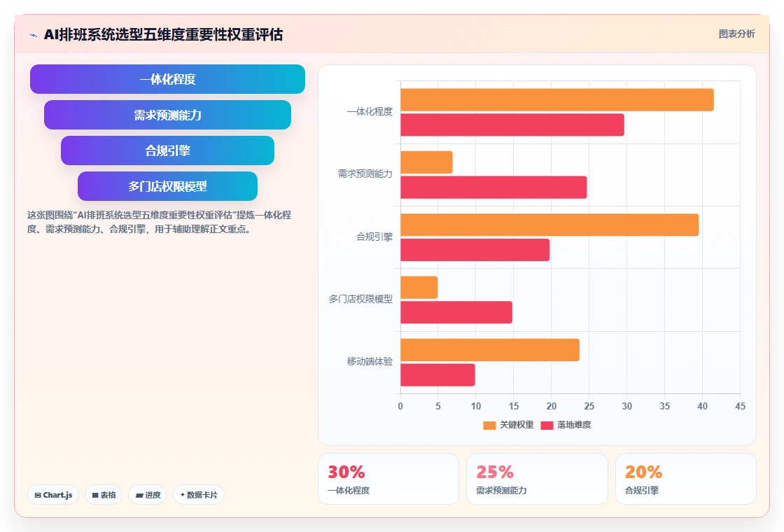Click the orange 需求预测能力 bar
784x532 pixels.
(426, 162)
